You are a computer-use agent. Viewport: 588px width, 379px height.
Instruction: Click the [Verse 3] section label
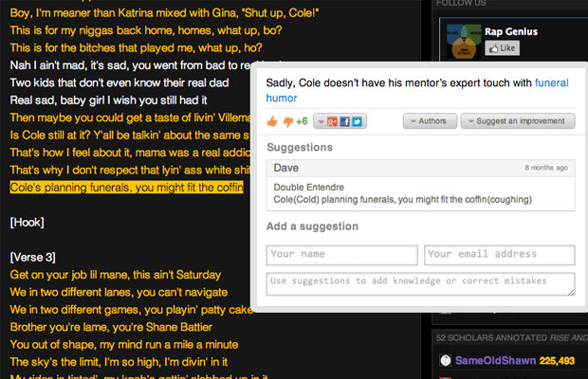coord(32,258)
